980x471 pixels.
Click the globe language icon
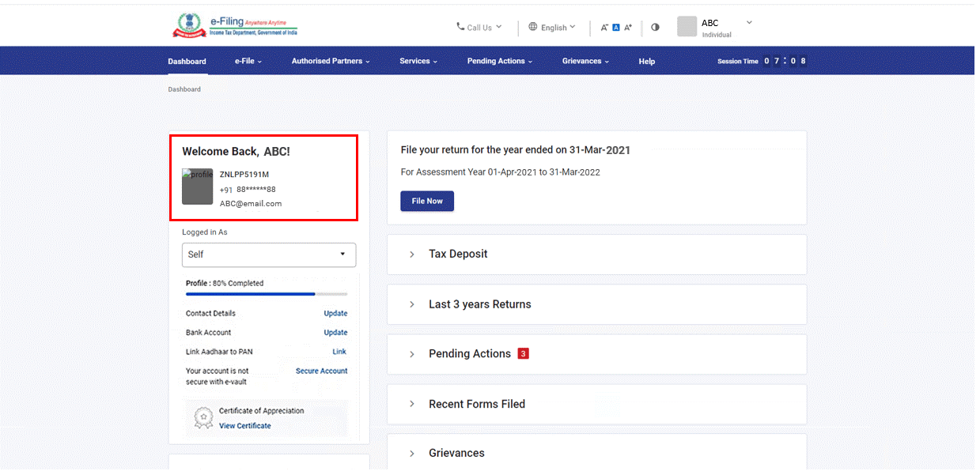(533, 27)
